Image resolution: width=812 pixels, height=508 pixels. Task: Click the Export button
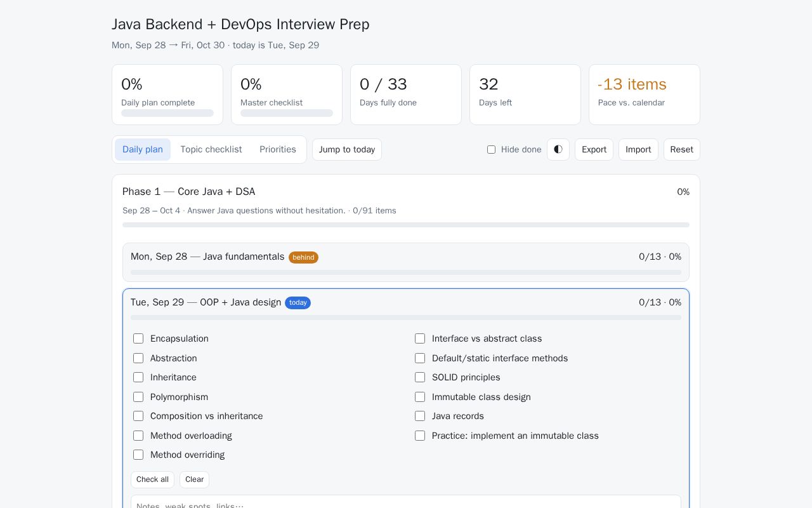coord(594,149)
